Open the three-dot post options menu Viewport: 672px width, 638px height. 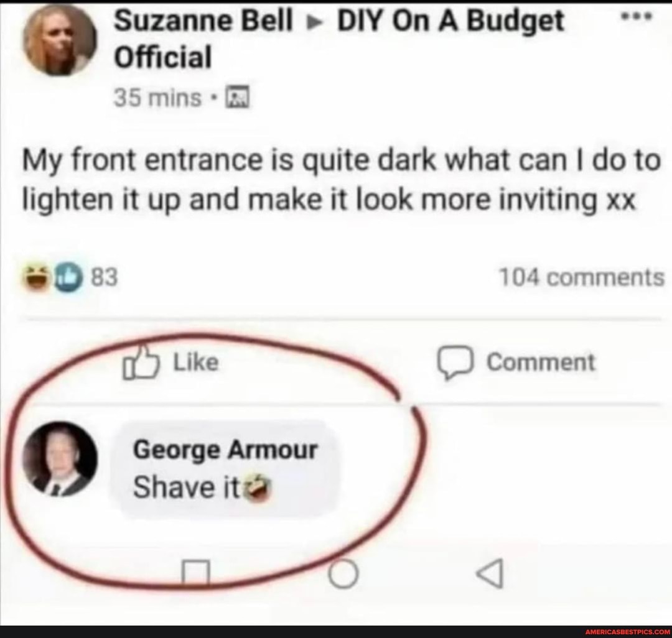pyautogui.click(x=637, y=17)
